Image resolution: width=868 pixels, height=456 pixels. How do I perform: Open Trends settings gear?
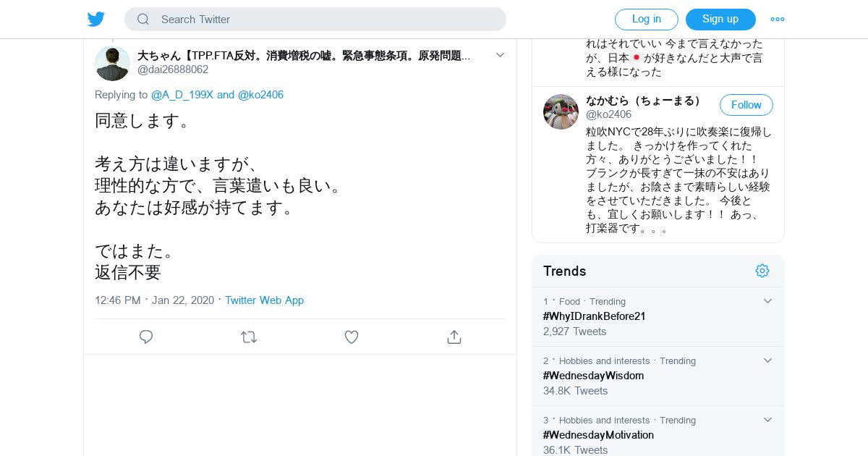762,271
